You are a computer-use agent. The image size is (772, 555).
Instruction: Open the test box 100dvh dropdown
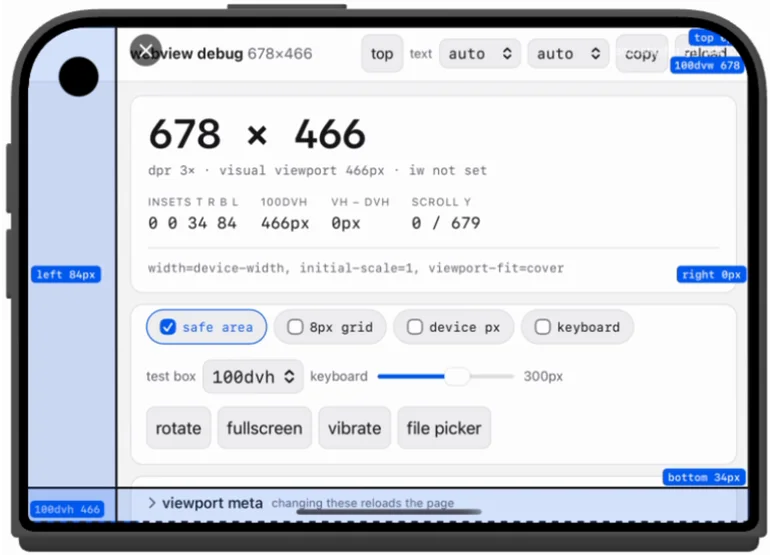pyautogui.click(x=253, y=377)
